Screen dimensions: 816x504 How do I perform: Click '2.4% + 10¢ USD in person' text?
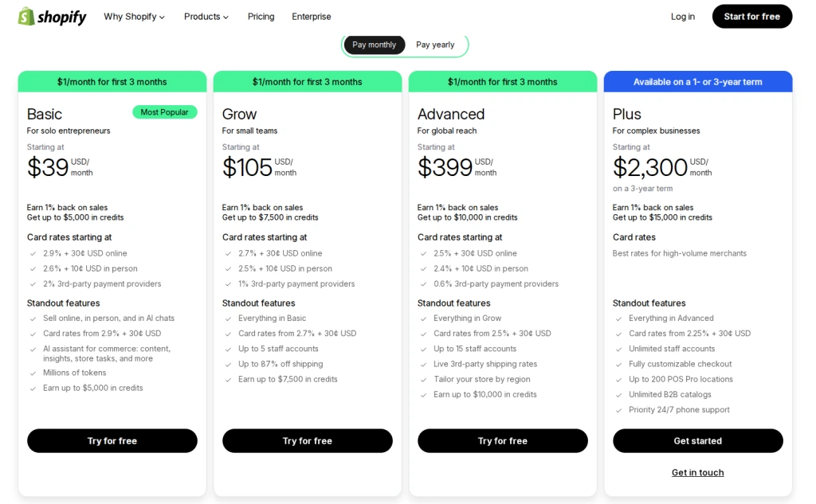pos(481,268)
